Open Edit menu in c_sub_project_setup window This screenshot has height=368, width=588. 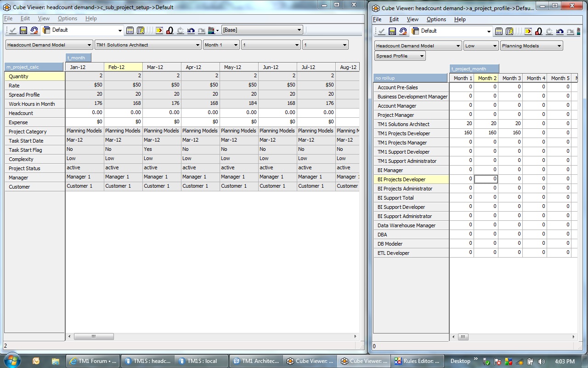(25, 18)
